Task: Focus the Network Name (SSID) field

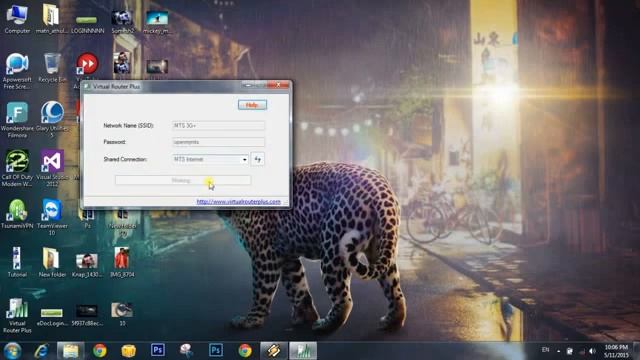Action: tap(218, 125)
